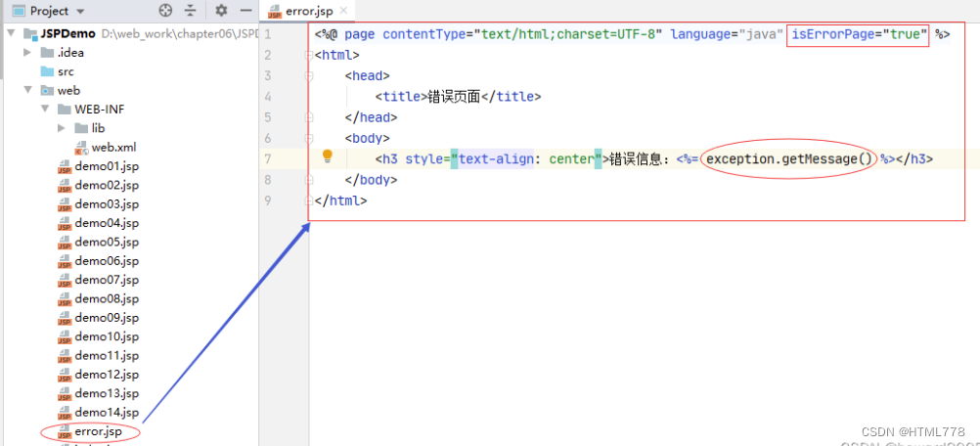Image resolution: width=980 pixels, height=446 pixels.
Task: Click the closing html tag on line 9
Action: (341, 201)
